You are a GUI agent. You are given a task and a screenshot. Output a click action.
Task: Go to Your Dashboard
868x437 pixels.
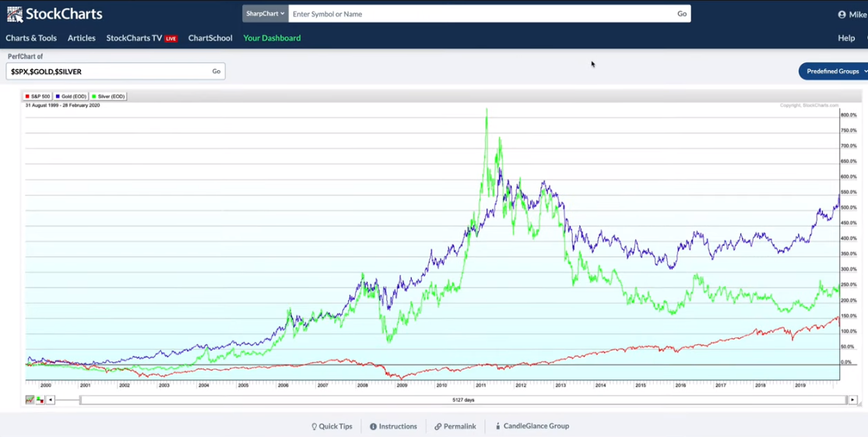pos(272,37)
